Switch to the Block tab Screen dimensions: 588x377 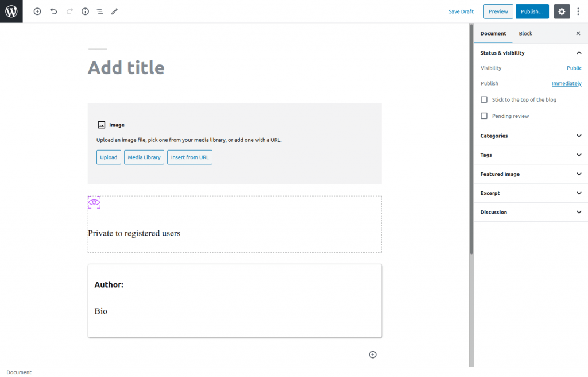tap(525, 33)
